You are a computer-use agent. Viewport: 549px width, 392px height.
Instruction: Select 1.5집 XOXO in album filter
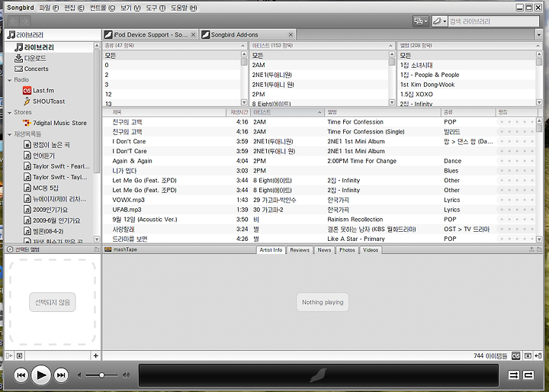[467, 95]
